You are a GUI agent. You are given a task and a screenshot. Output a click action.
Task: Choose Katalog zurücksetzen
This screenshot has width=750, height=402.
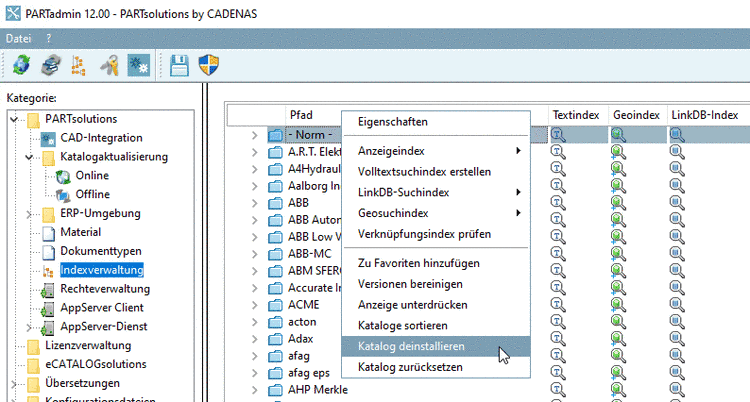(436, 368)
